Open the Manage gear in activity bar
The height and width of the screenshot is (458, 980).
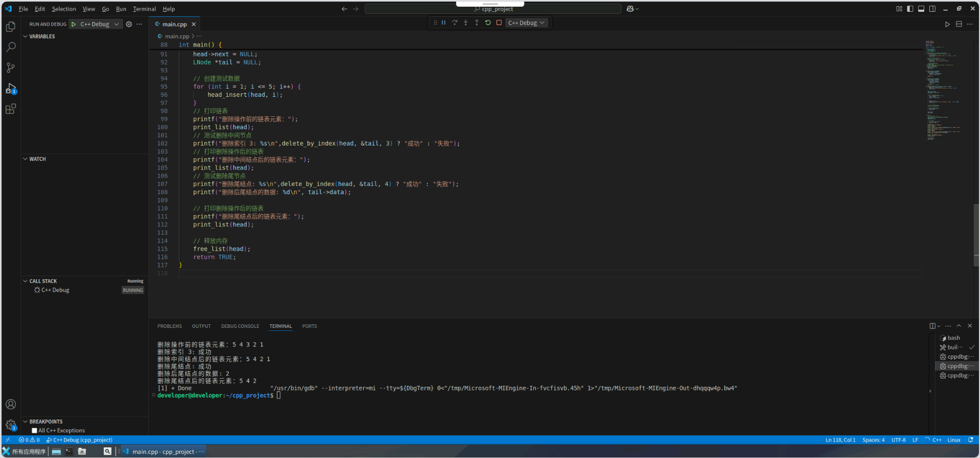(x=10, y=425)
